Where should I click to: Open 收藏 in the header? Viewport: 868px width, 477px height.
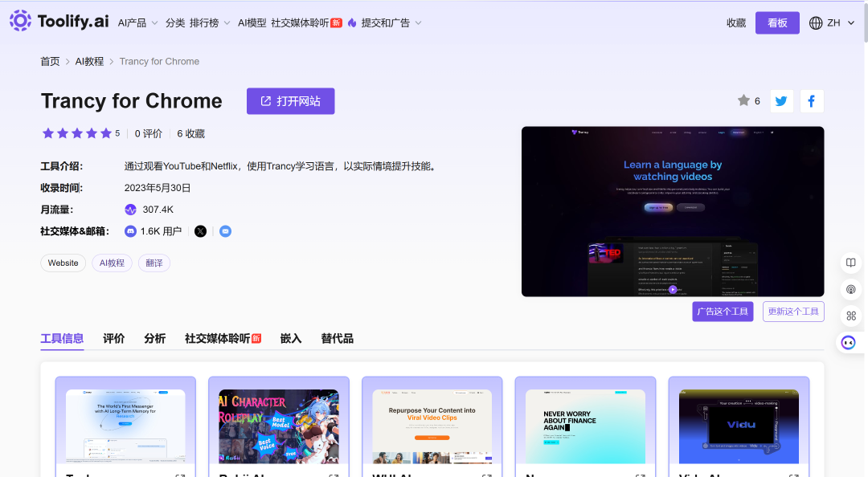[736, 22]
